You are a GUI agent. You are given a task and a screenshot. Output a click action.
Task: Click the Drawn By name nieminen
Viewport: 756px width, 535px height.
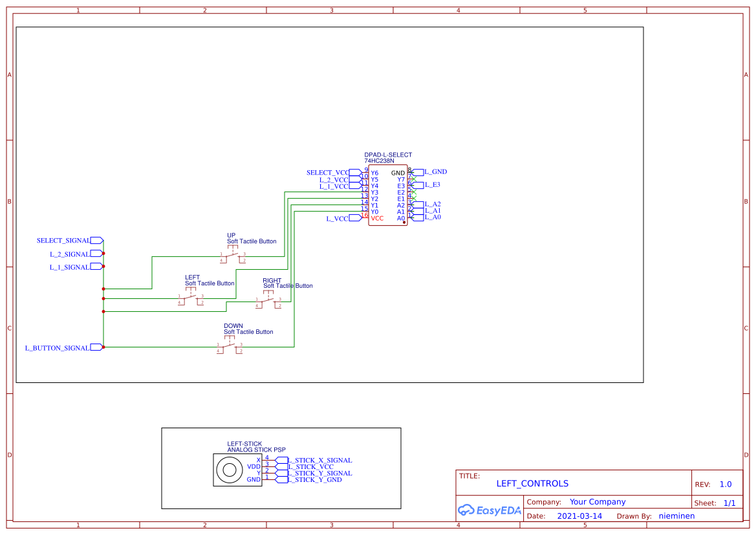pyautogui.click(x=676, y=516)
